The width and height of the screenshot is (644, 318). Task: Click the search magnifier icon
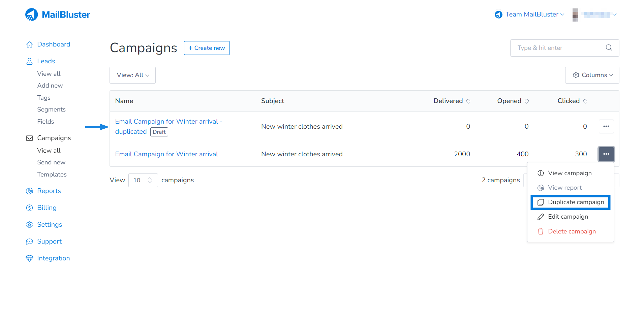point(609,48)
